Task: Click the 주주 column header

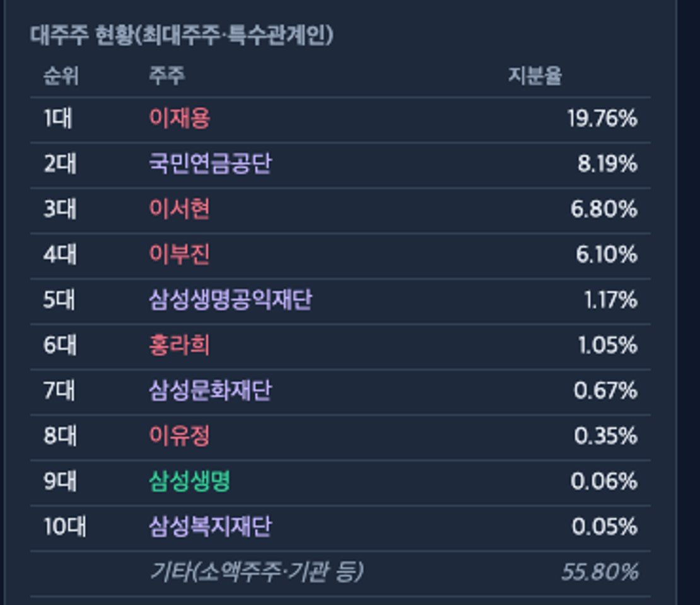Action: point(167,76)
